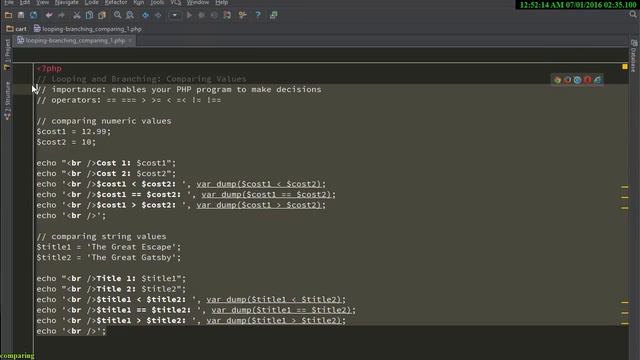Click the line '$cost1 = 12.99;'

[x=73, y=131]
